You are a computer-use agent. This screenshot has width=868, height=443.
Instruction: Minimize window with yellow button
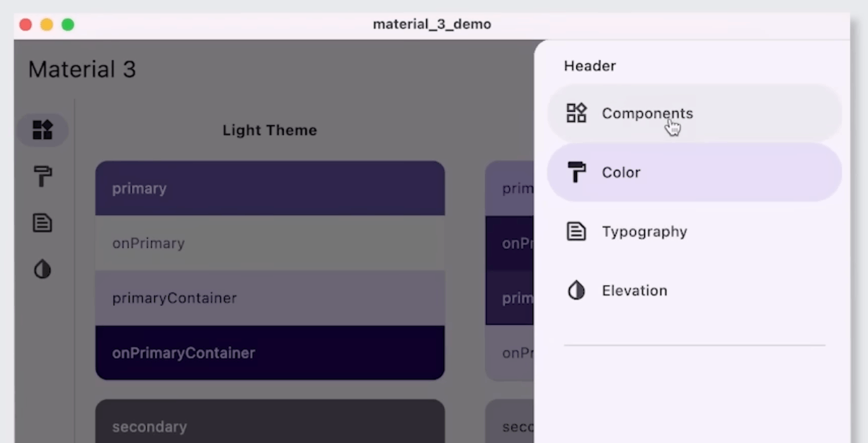pyautogui.click(x=47, y=25)
